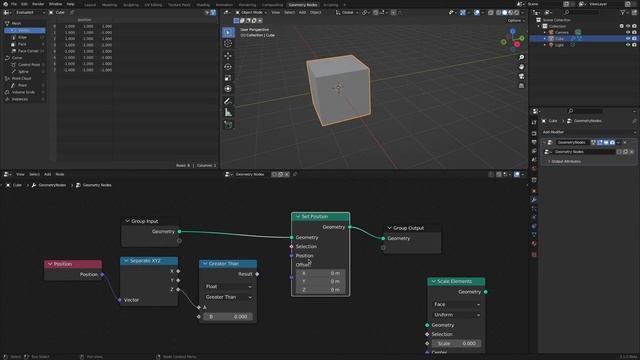Open the File menu
The height and width of the screenshot is (360, 640).
13,4
